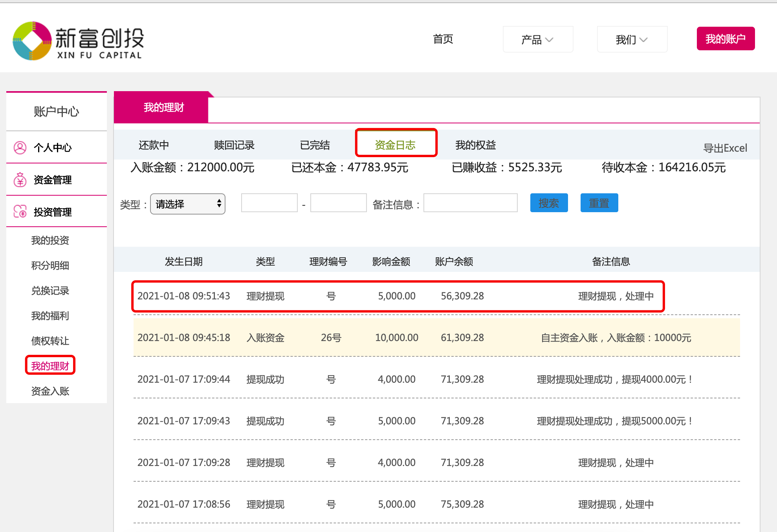Screen dimensions: 777x532
Task: Click the 账户余额 column header
Action: pyautogui.click(x=454, y=262)
